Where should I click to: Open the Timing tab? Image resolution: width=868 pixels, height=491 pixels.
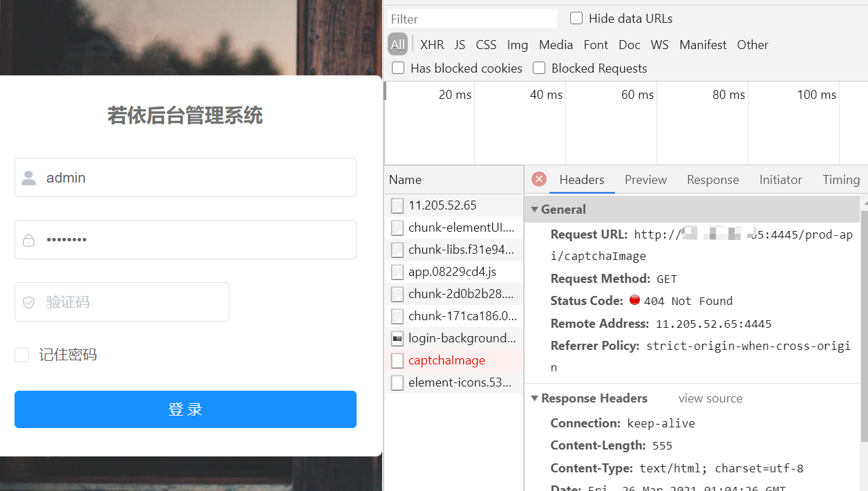click(840, 179)
